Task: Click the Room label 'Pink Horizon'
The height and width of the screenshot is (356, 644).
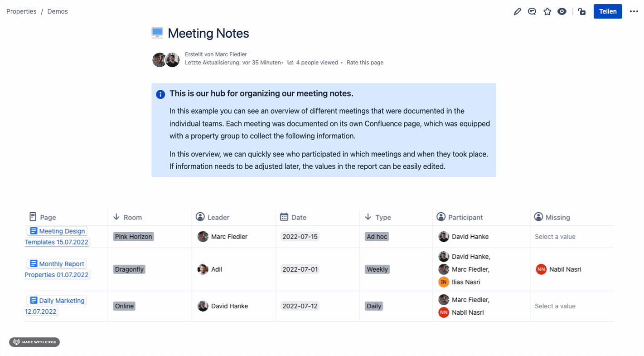Action: pos(133,236)
